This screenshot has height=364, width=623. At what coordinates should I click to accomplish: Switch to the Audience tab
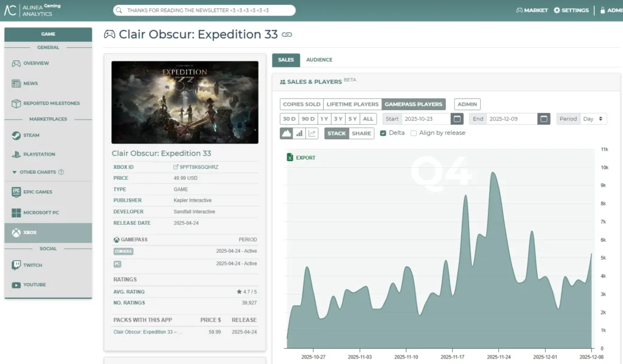pos(319,60)
